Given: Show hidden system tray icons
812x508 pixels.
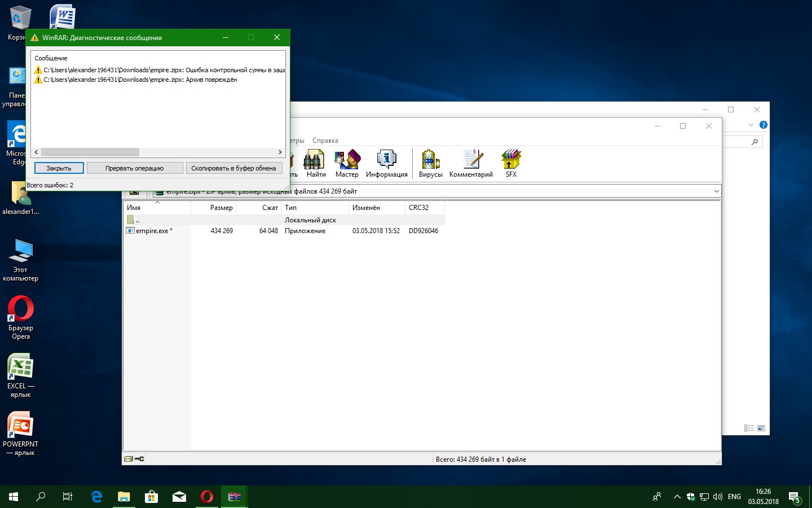Looking at the screenshot, I should coord(677,497).
